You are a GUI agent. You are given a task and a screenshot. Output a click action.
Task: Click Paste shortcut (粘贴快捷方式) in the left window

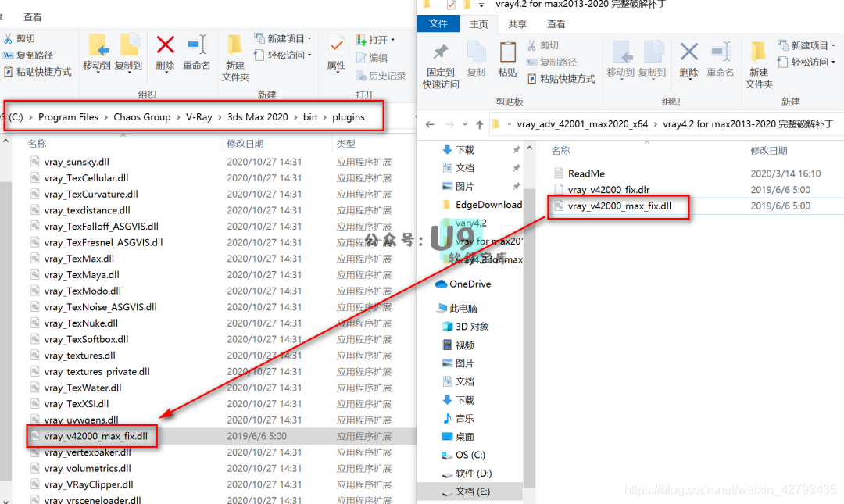[x=38, y=72]
